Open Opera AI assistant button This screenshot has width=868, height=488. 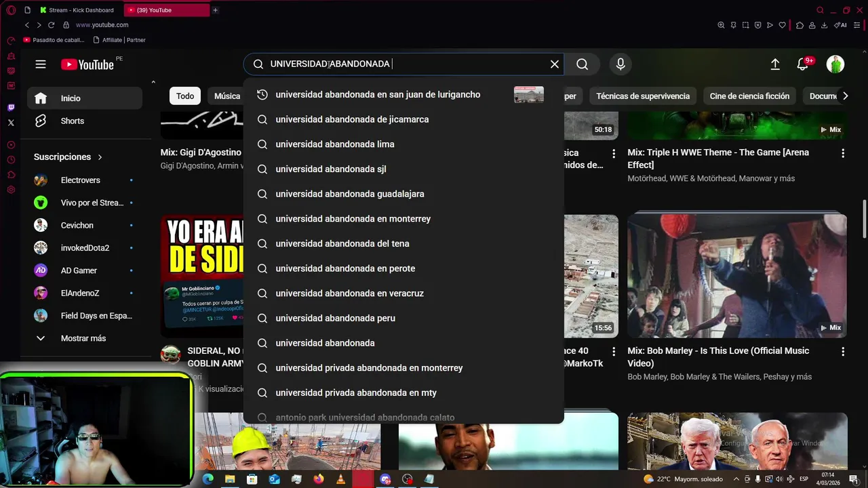(x=841, y=25)
